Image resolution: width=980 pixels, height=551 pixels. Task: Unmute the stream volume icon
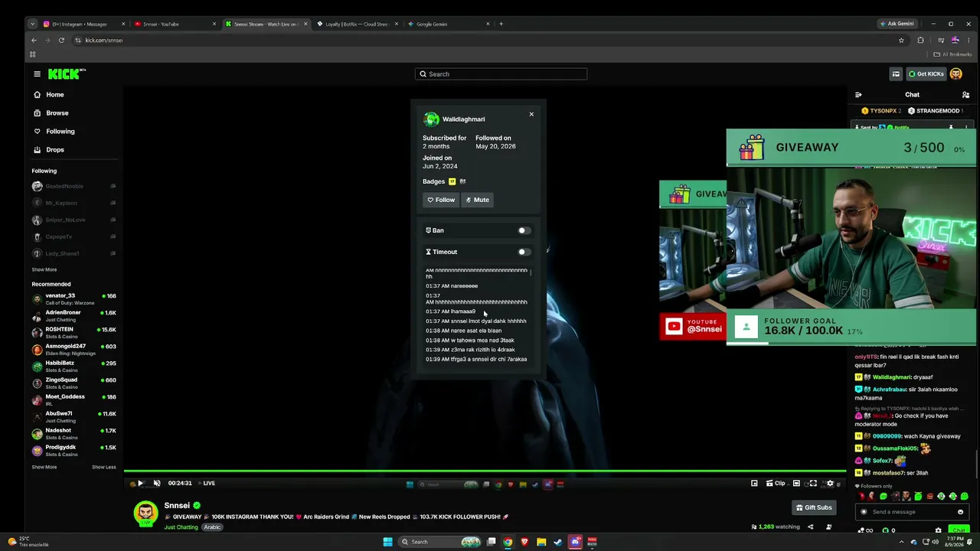coord(157,484)
